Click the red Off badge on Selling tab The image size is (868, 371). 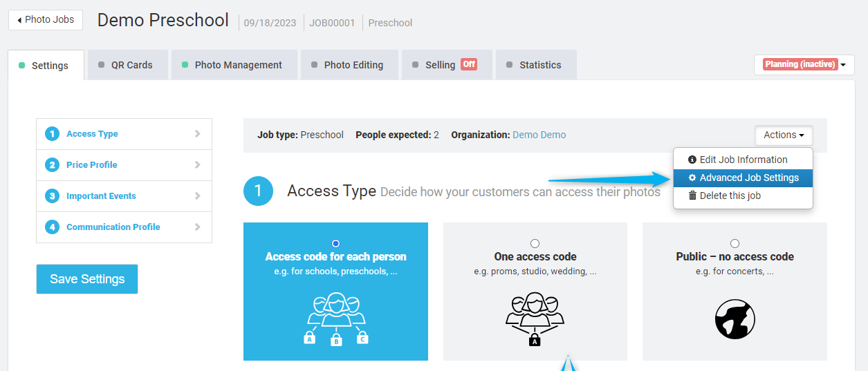click(x=469, y=64)
